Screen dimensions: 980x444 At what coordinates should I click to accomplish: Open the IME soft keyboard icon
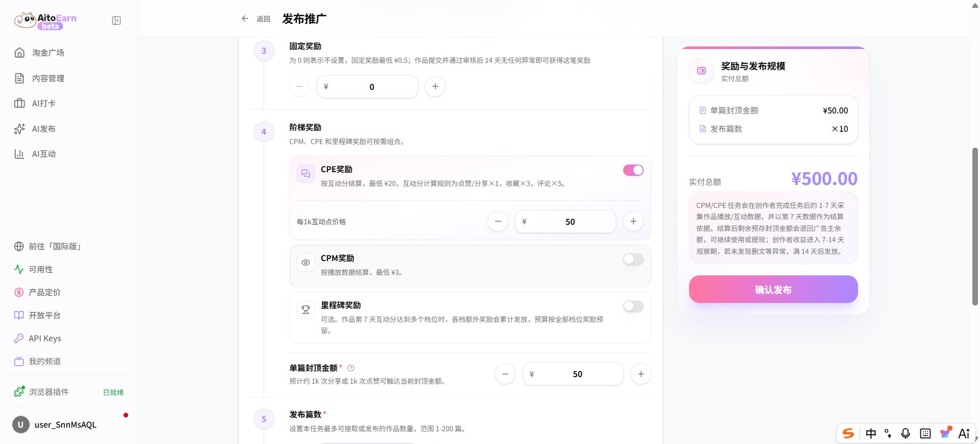(925, 433)
